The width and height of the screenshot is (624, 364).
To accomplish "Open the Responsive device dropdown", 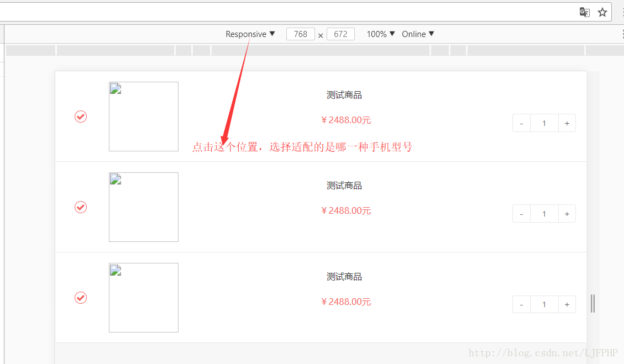I will click(250, 34).
